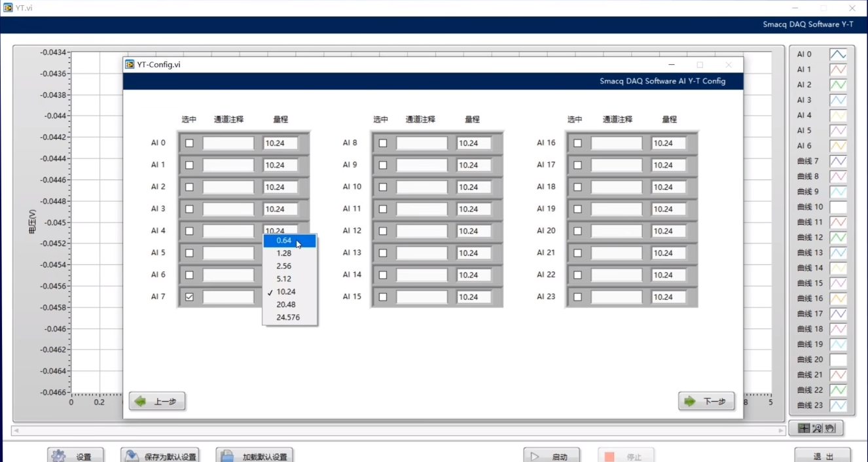The width and height of the screenshot is (868, 462).
Task: Open the 曲线 20 plot style icon
Action: point(838,359)
